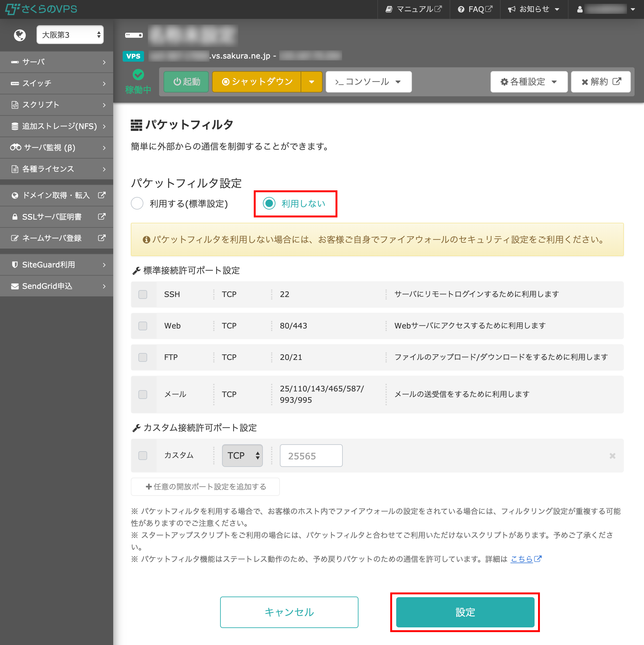
Task: Click the green running status check icon
Action: pos(138,75)
